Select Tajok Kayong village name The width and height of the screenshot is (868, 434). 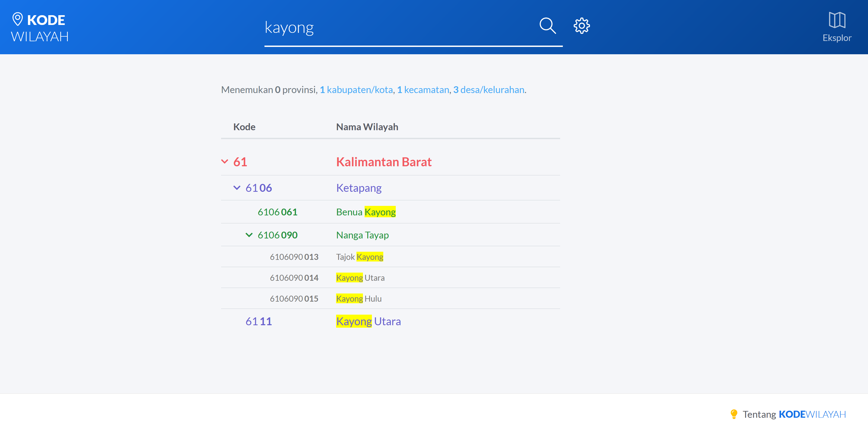point(359,257)
